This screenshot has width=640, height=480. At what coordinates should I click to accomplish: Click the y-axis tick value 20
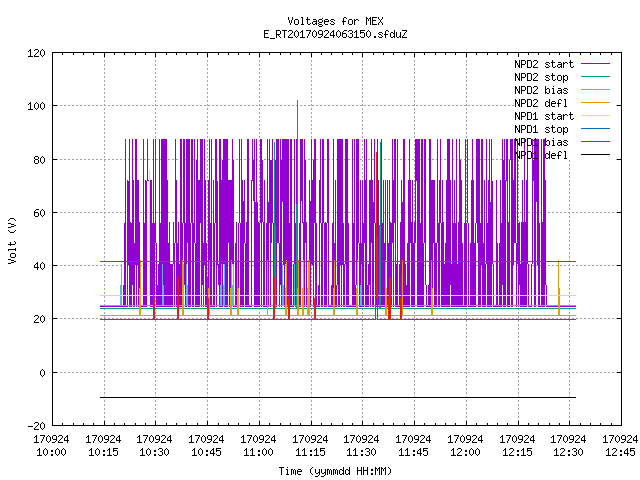point(39,319)
